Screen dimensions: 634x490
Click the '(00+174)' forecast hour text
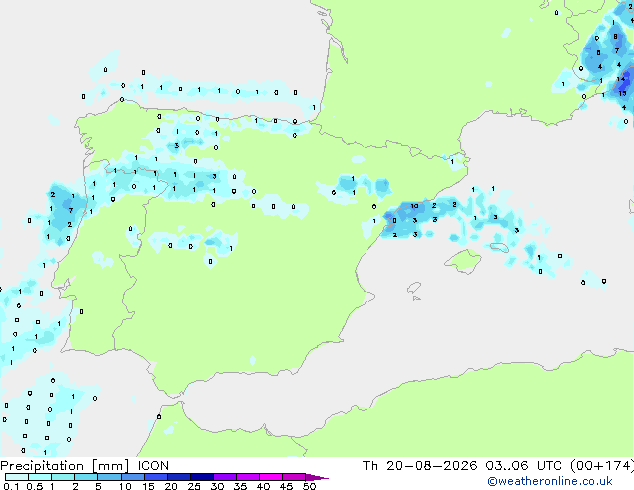[x=602, y=466]
